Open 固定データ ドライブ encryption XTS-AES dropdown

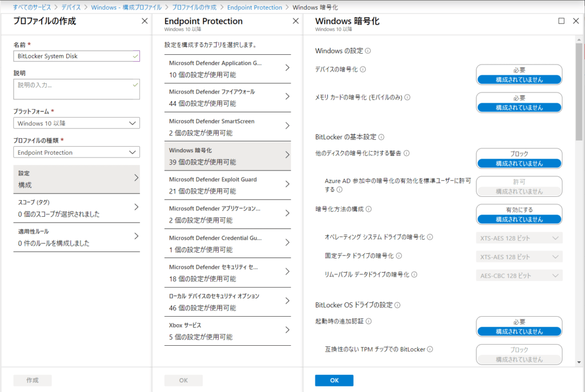tap(519, 257)
